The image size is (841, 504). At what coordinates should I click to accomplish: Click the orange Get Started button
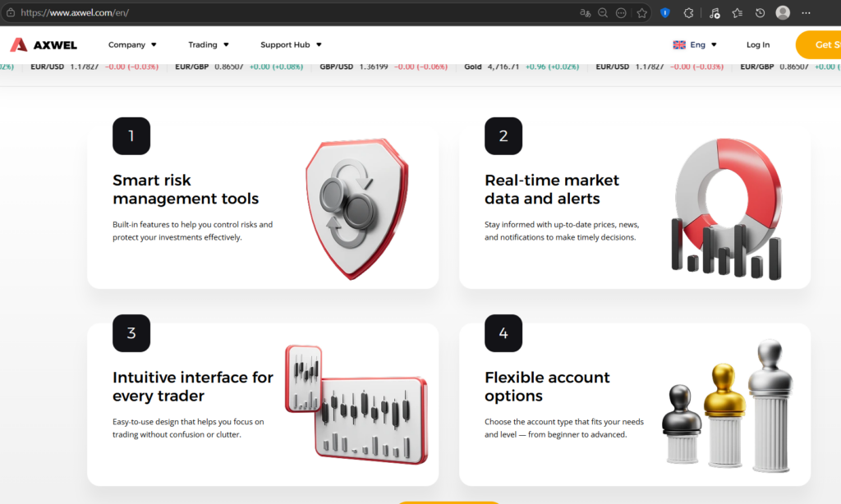(x=819, y=44)
